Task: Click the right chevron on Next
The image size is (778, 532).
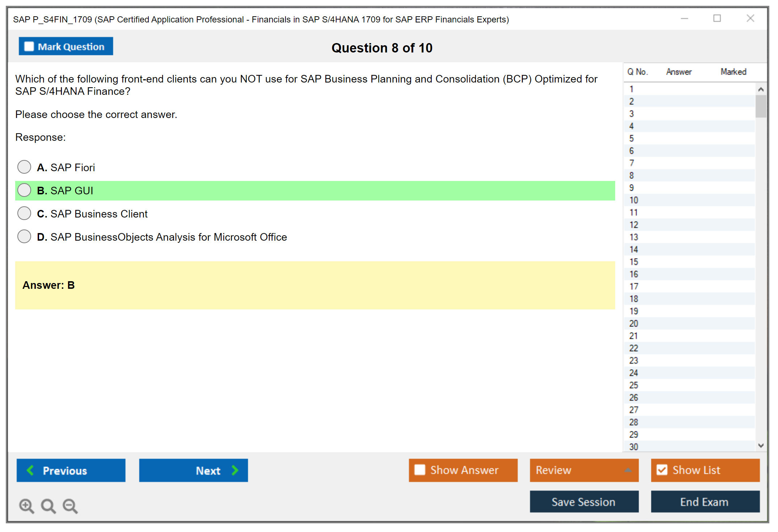Action: pyautogui.click(x=235, y=470)
